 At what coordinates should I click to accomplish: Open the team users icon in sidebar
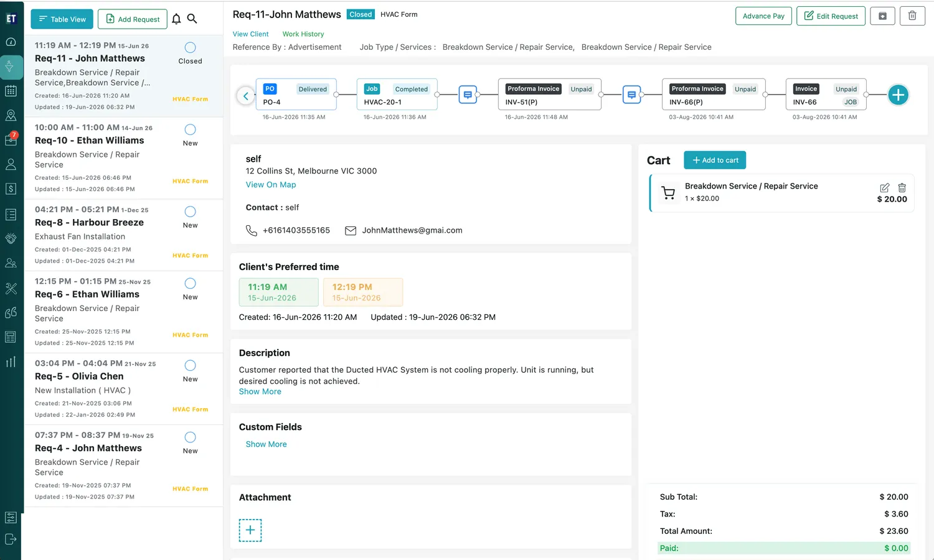tap(11, 263)
